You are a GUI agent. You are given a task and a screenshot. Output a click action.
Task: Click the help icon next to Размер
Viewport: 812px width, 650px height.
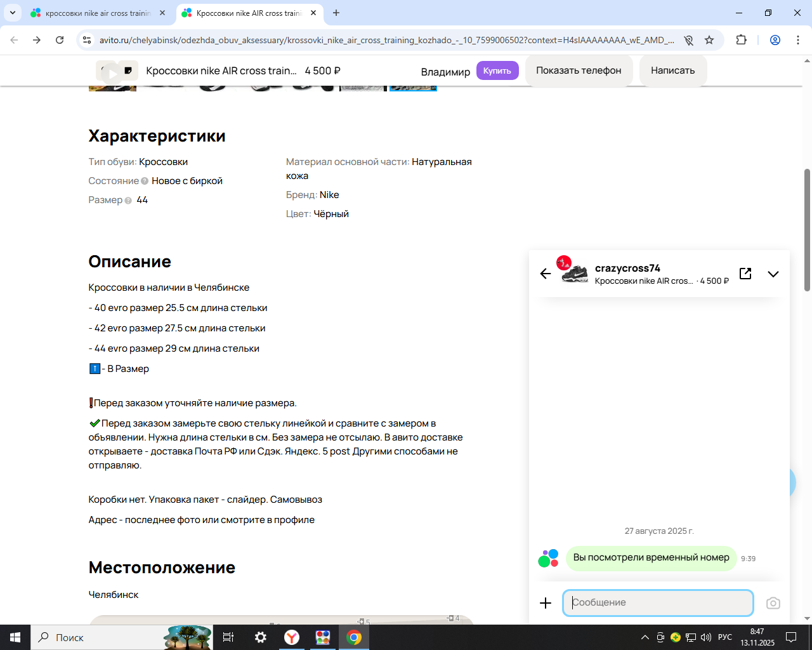pyautogui.click(x=128, y=201)
